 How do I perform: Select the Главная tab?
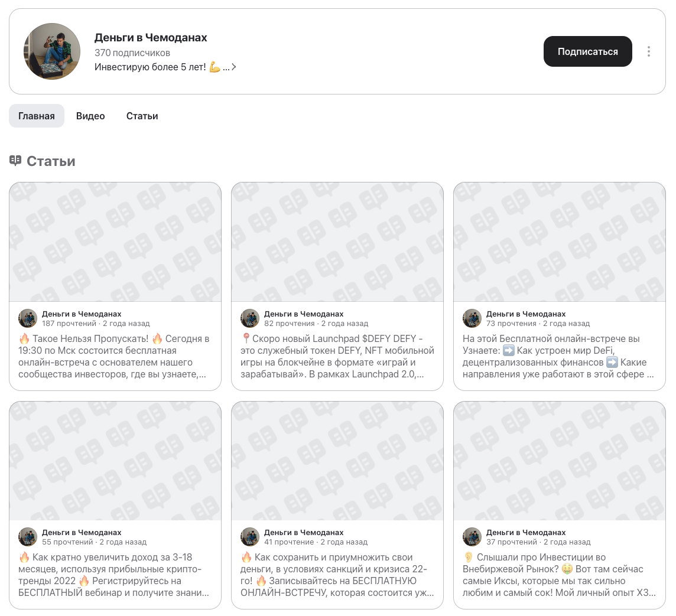37,116
